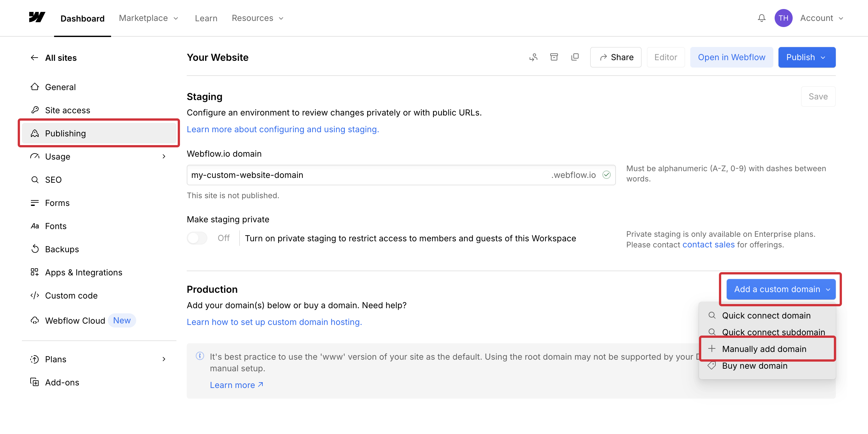Open General settings in sidebar
This screenshot has width=868, height=434.
(x=99, y=87)
